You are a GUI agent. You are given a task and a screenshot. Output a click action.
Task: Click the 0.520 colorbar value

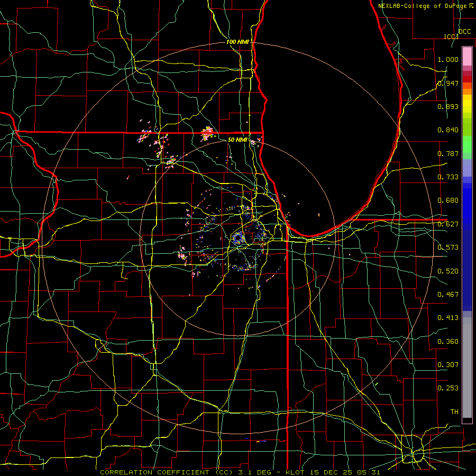click(x=448, y=271)
